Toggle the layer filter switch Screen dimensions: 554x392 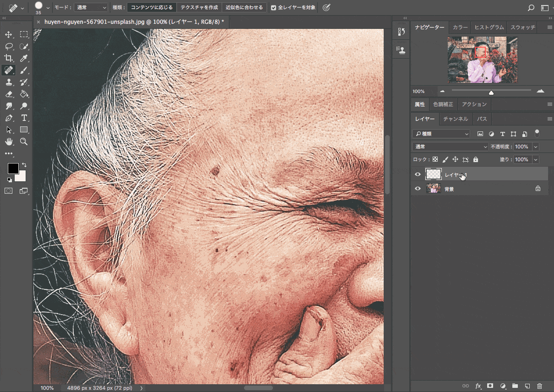(537, 133)
